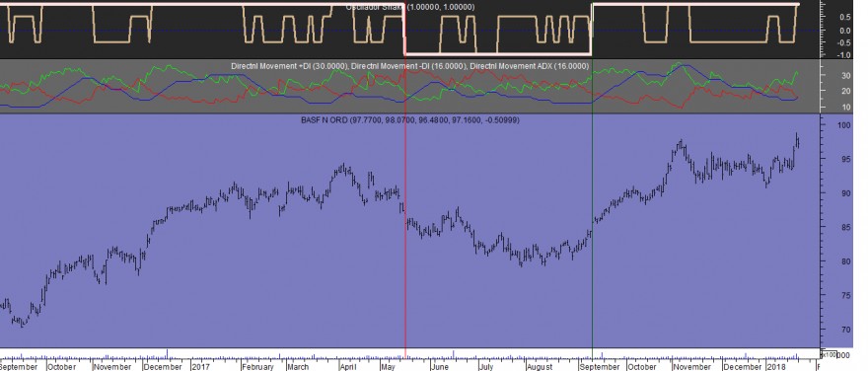Click the February month label
The width and height of the screenshot is (868, 371).
(257, 367)
